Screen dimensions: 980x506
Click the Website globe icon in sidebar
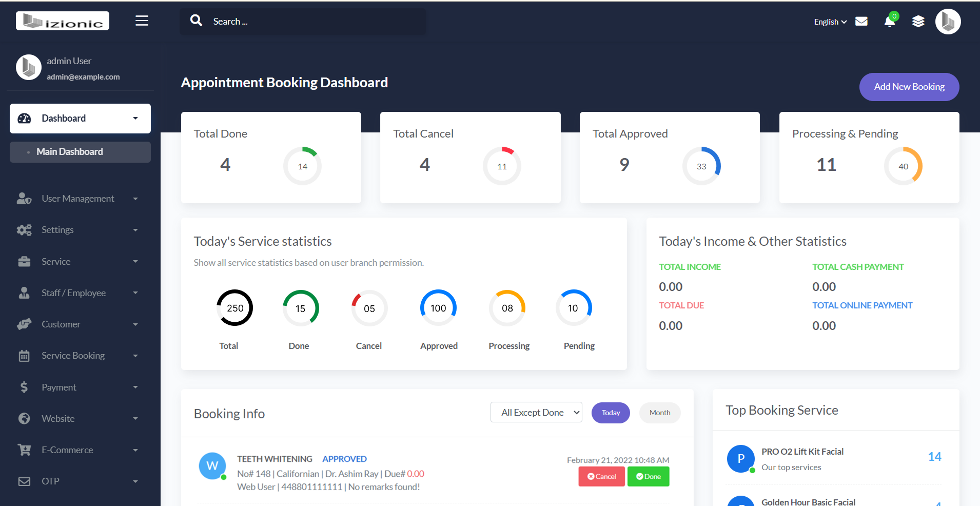coord(24,418)
